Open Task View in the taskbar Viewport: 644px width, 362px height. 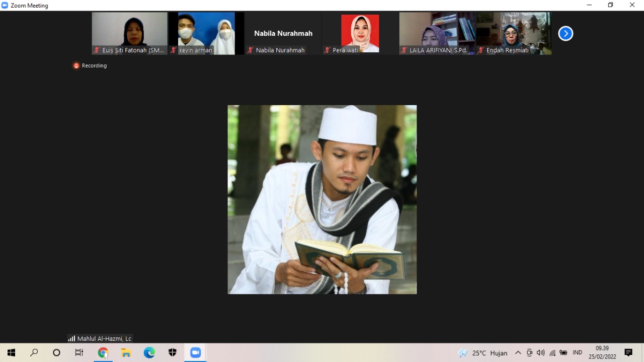pos(79,353)
